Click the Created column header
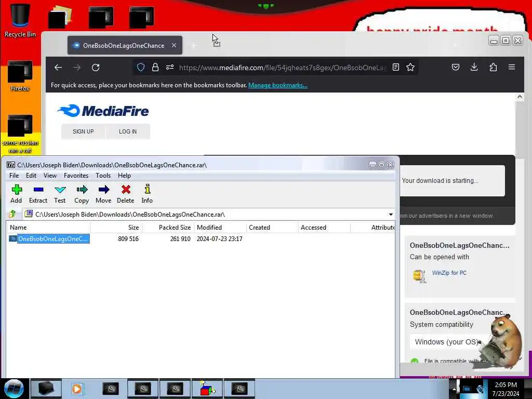This screenshot has width=532, height=399. pyautogui.click(x=272, y=228)
